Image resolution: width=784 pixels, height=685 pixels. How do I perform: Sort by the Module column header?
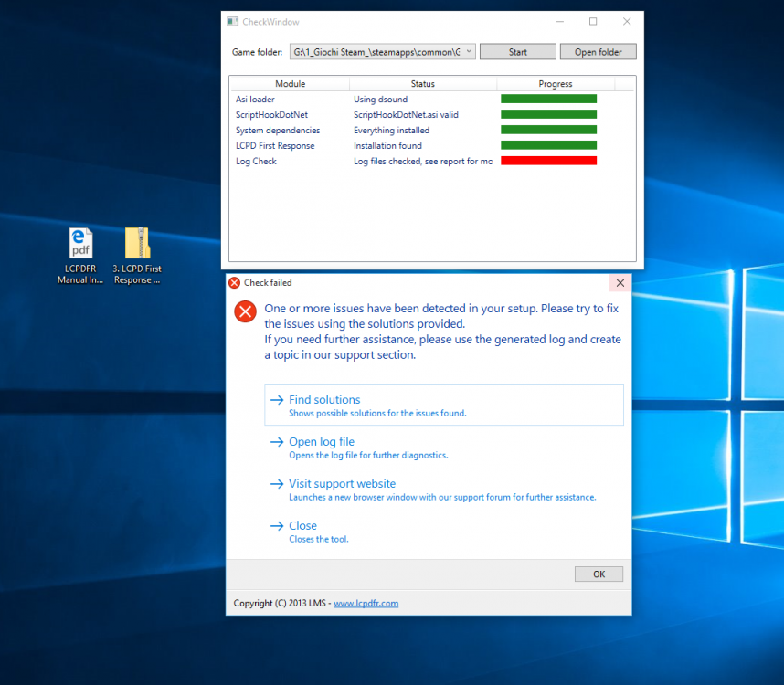pos(290,84)
